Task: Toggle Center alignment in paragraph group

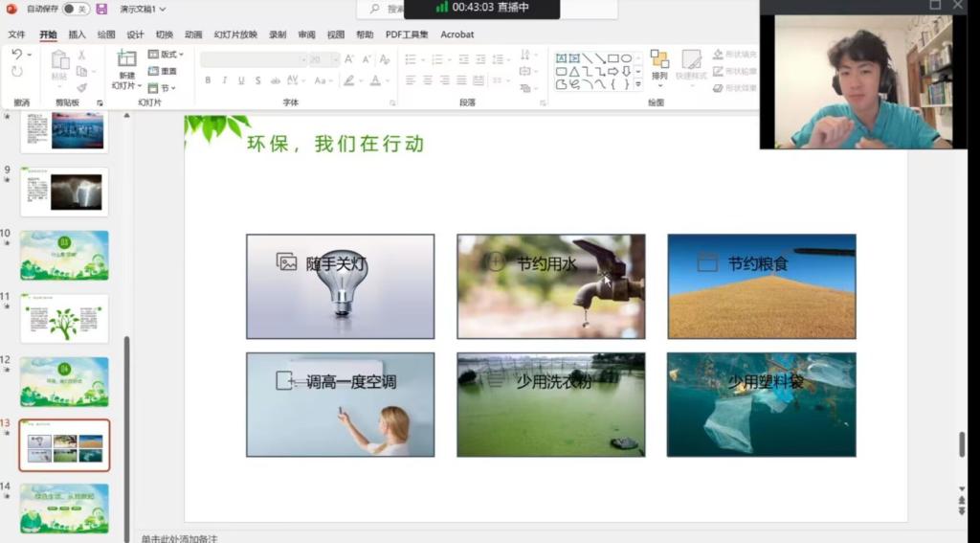Action: [x=428, y=80]
